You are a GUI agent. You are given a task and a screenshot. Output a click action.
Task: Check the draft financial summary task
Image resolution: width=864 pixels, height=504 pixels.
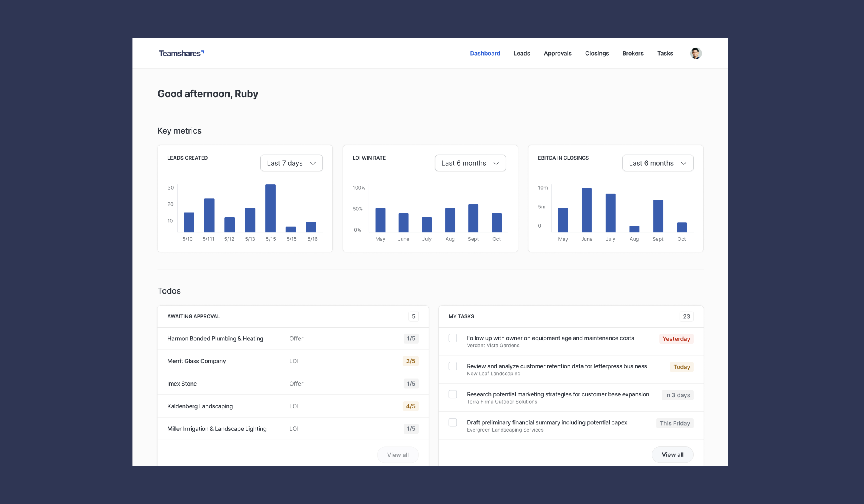tap(453, 422)
